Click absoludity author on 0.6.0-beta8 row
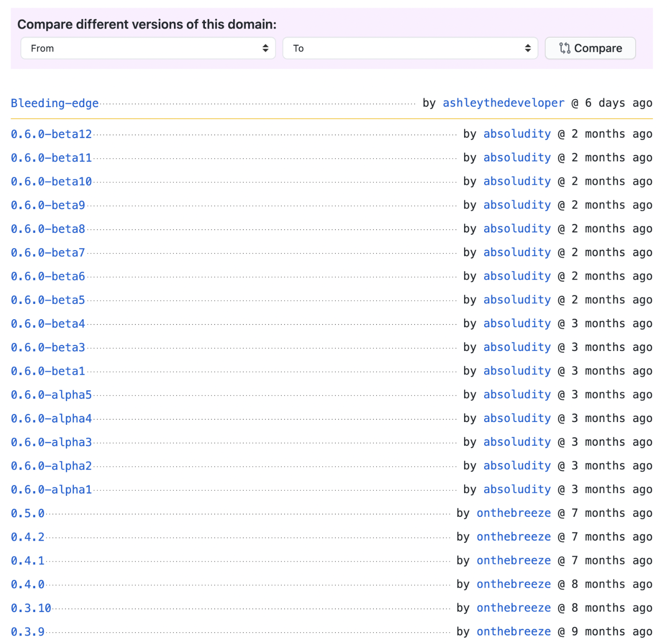The image size is (670, 644). point(517,229)
